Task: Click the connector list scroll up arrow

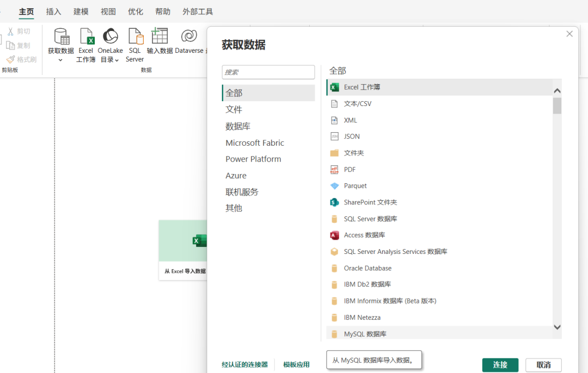Action: click(x=558, y=91)
